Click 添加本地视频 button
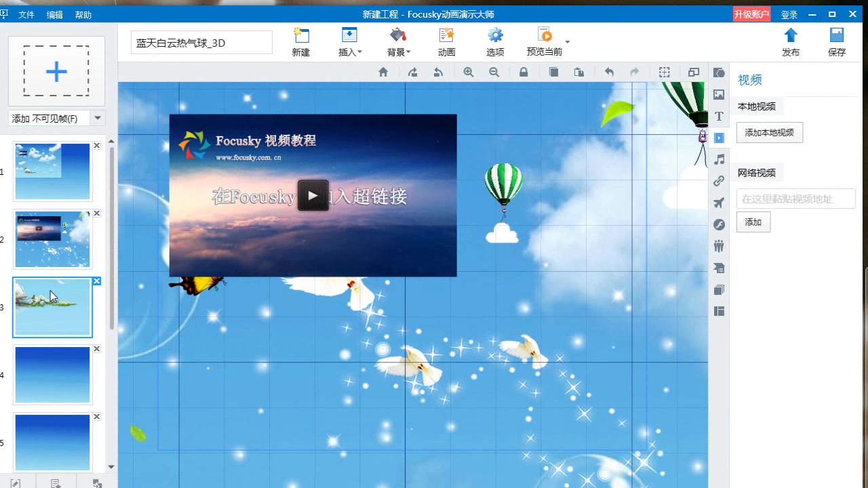 point(770,133)
